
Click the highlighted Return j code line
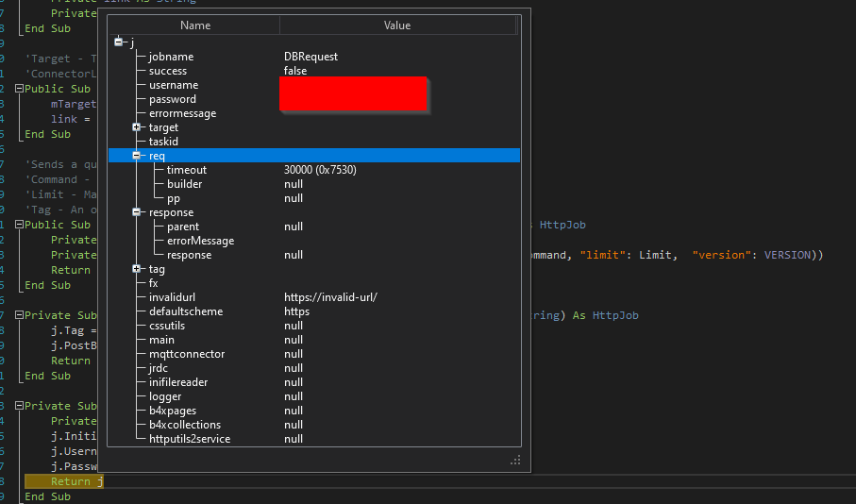(76, 481)
